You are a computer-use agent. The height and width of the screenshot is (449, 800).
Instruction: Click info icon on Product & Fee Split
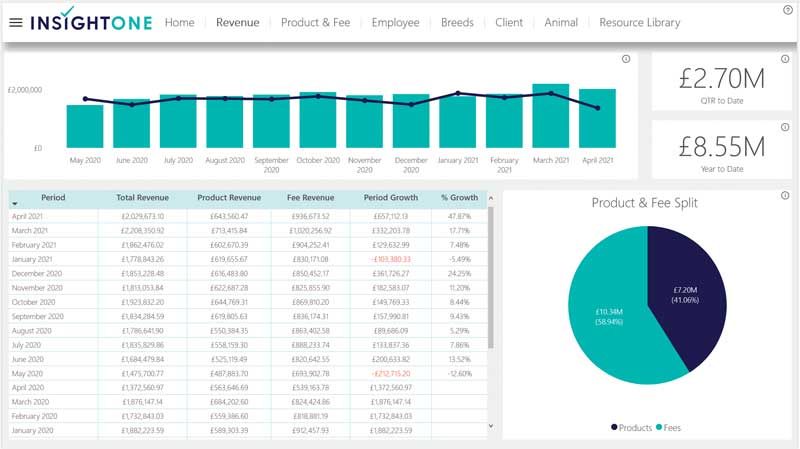pos(785,195)
